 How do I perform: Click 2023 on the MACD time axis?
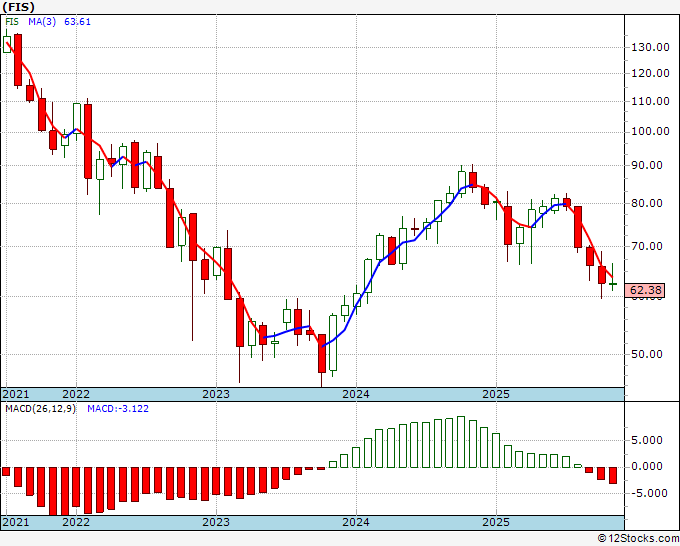(x=216, y=522)
